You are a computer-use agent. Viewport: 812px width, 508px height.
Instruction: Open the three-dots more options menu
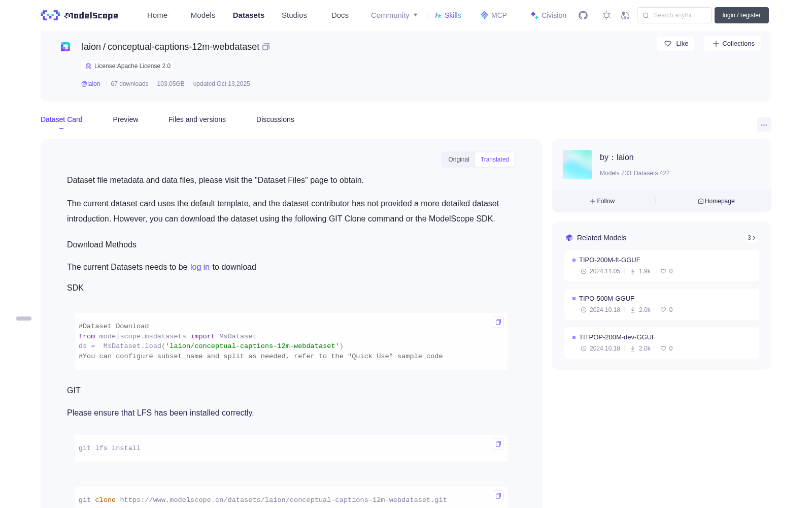pyautogui.click(x=764, y=125)
